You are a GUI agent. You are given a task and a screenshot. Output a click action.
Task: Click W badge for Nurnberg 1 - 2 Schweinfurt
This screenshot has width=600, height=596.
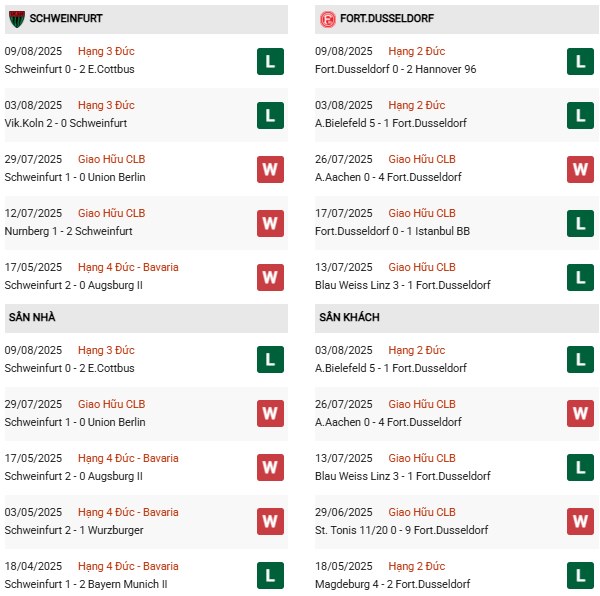click(270, 223)
